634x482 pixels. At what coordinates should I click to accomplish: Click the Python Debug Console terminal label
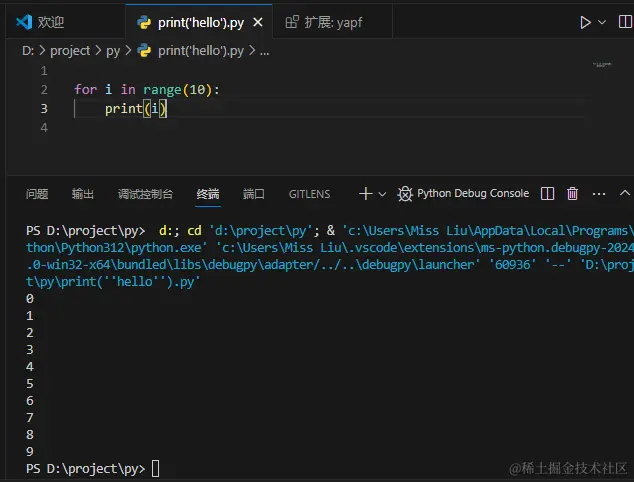point(473,194)
